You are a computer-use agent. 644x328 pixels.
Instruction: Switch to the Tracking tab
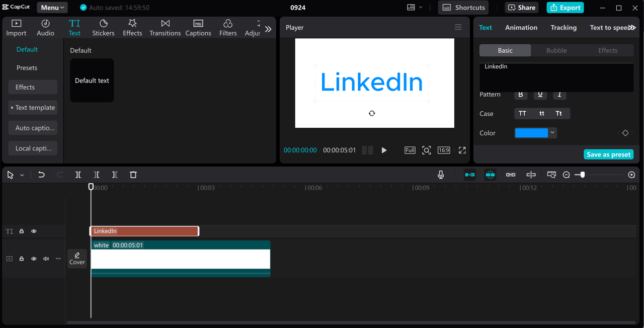(x=563, y=28)
